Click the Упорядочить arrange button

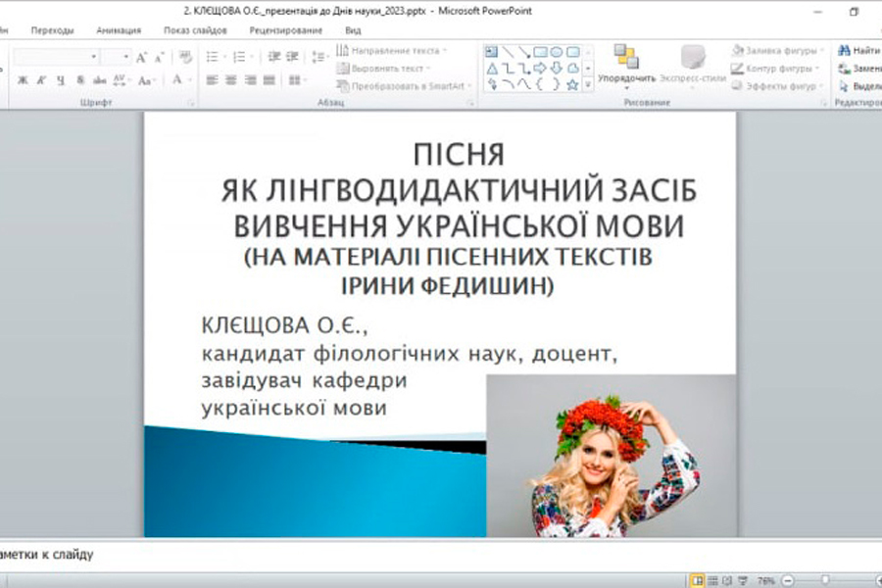coord(626,64)
